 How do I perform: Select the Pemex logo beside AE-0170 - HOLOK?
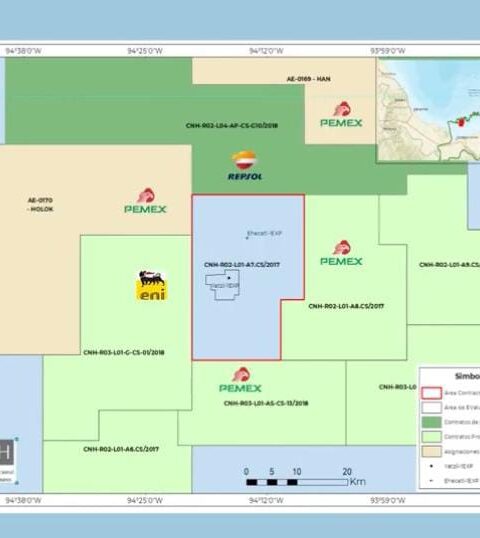tap(145, 201)
